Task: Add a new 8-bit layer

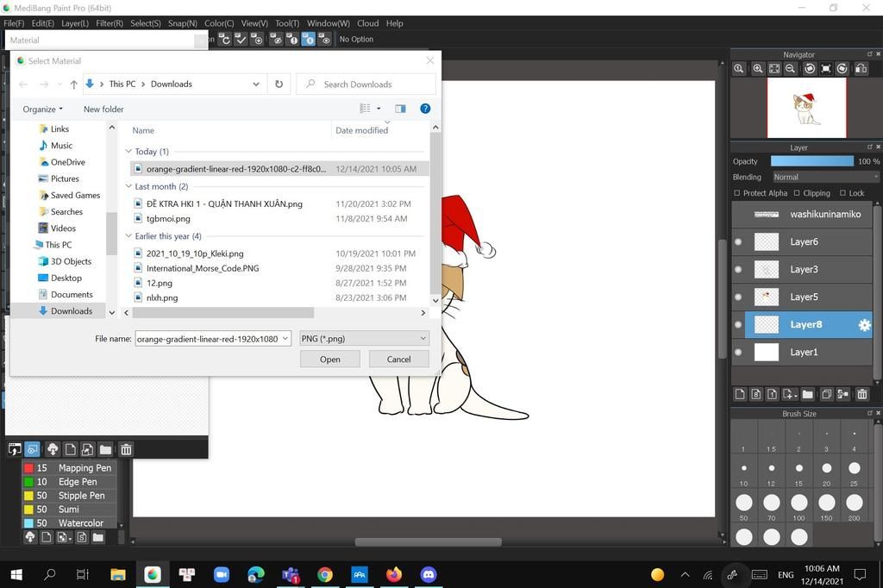Action: click(756, 394)
